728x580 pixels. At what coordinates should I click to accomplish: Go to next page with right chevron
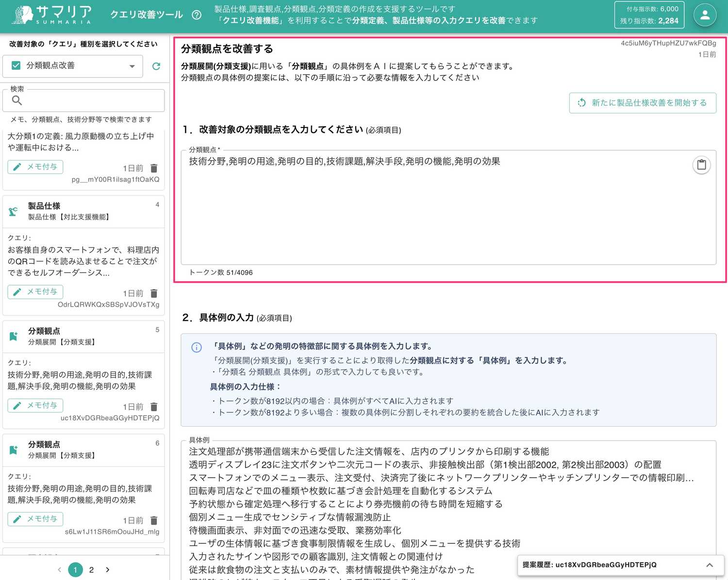pyautogui.click(x=108, y=570)
